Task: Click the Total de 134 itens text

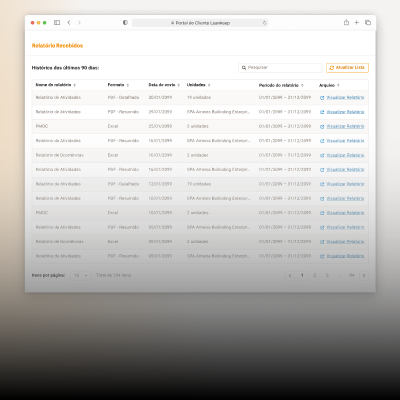Action: click(113, 275)
